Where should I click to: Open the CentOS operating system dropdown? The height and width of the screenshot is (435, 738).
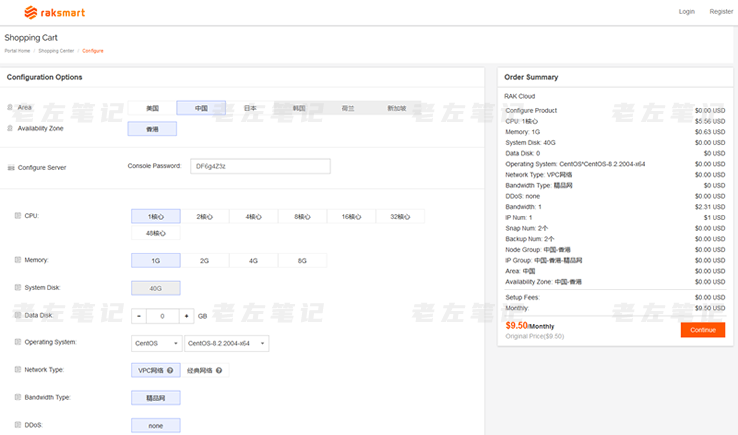[155, 343]
